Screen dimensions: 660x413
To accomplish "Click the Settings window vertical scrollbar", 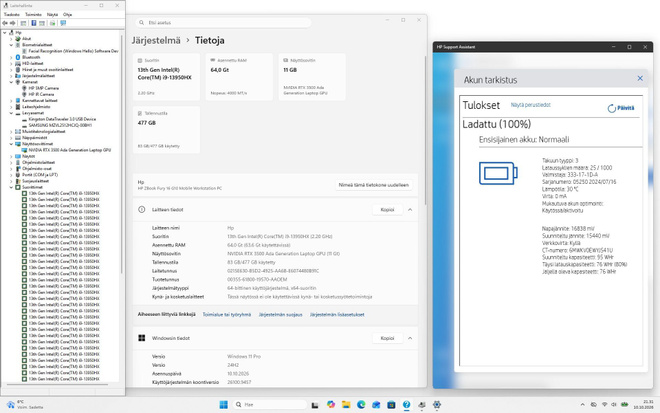I will tap(425, 131).
